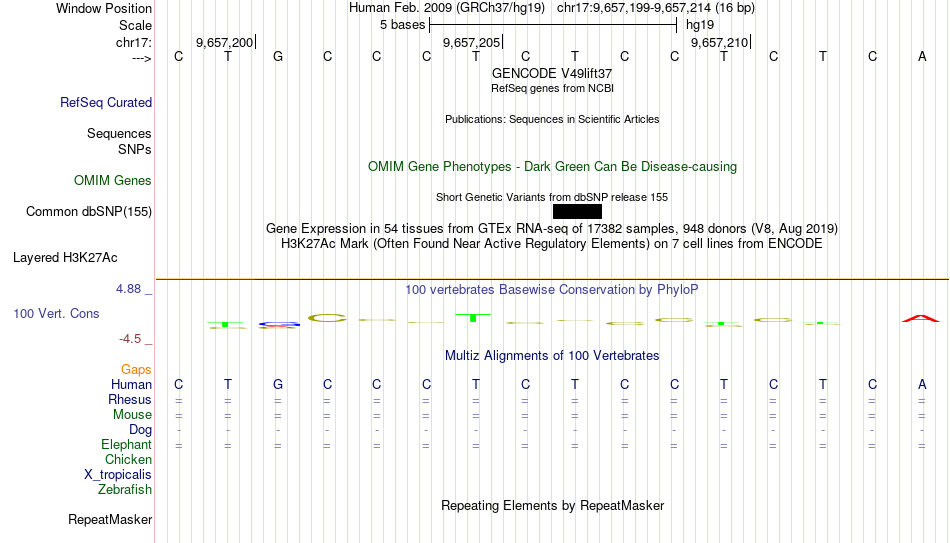Click the Dog alignment row label
Viewport: 950px width, 543px height.
click(x=140, y=430)
